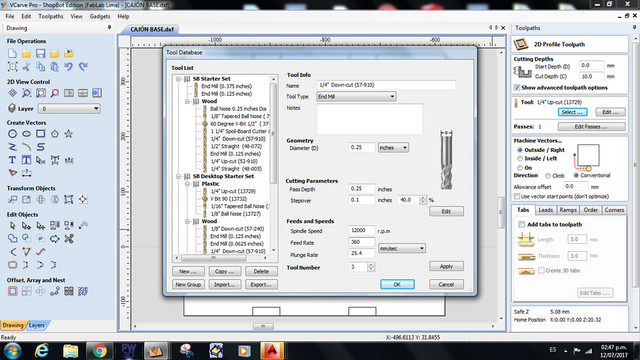This screenshot has height=360, width=640.
Task: Click the Weld vectors icon
Action: click(x=12, y=239)
